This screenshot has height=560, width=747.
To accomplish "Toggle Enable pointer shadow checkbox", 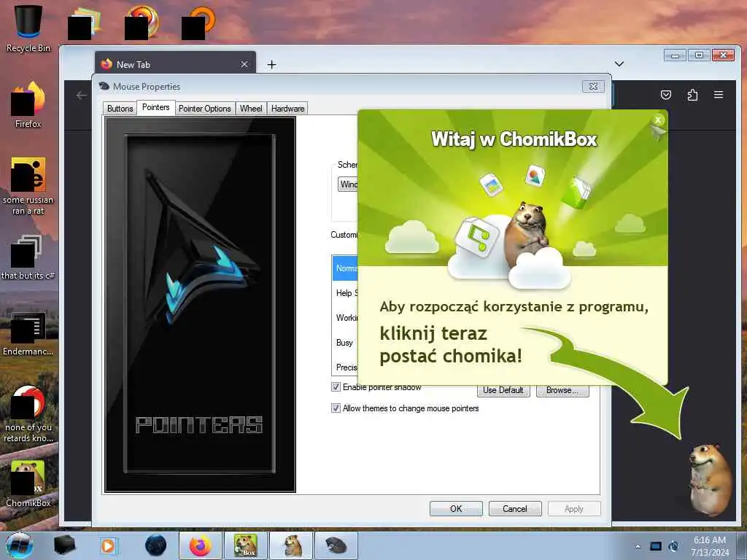I will coord(336,386).
